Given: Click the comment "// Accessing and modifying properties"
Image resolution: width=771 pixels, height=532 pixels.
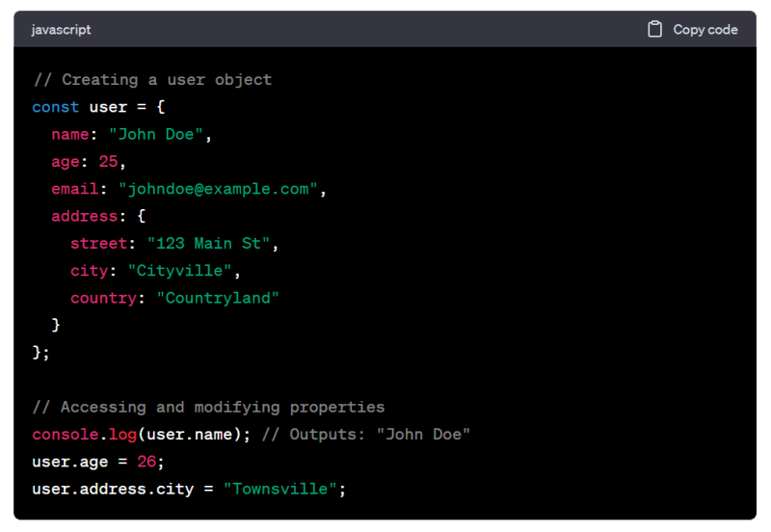Looking at the screenshot, I should pos(208,407).
